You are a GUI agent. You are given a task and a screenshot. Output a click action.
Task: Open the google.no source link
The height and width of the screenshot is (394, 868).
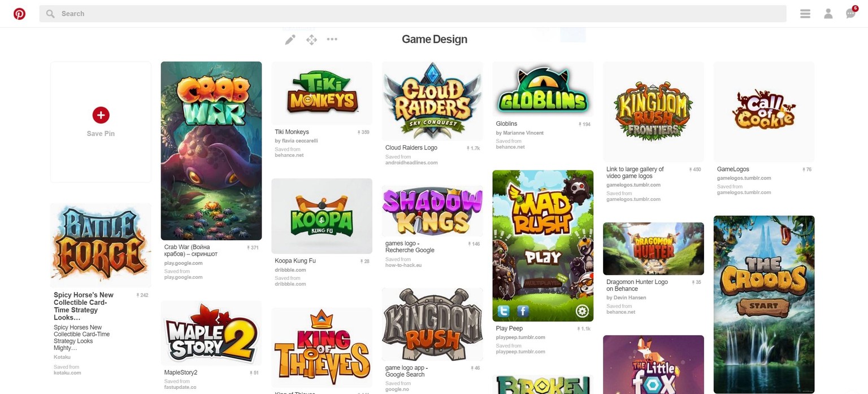(x=397, y=389)
